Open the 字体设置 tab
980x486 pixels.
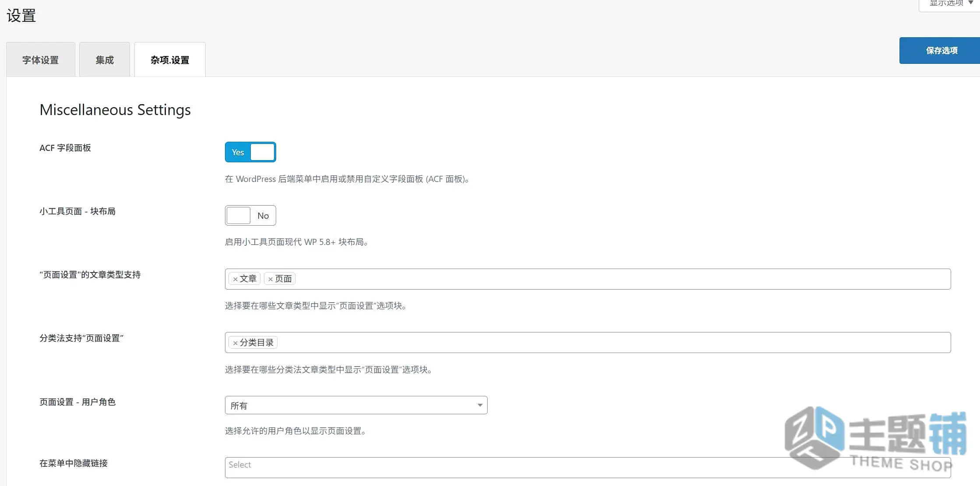pos(41,59)
